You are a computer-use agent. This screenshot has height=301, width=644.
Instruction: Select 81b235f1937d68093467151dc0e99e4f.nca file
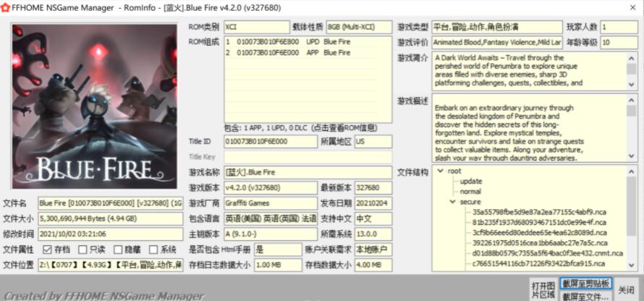tap(539, 222)
